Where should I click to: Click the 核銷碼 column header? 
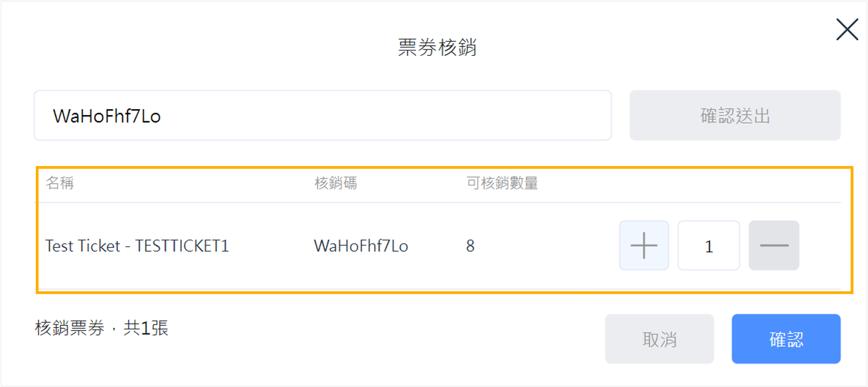point(335,183)
